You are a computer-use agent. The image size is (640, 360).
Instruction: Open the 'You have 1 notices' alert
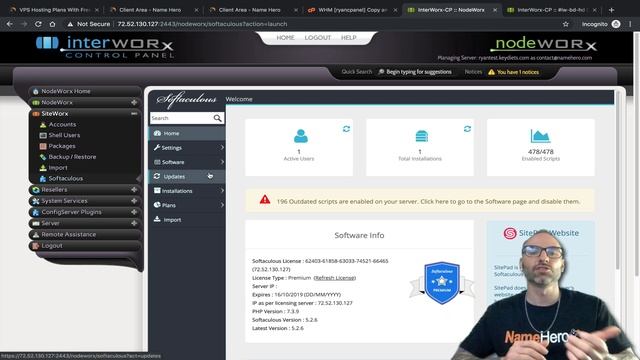point(513,72)
